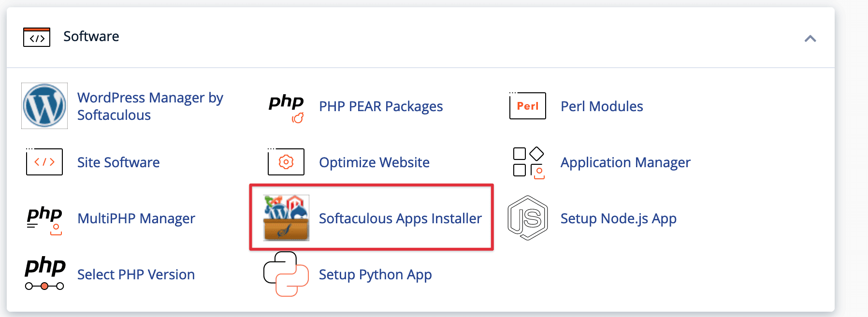
Task: Go to Perl Modules link
Action: tap(602, 106)
